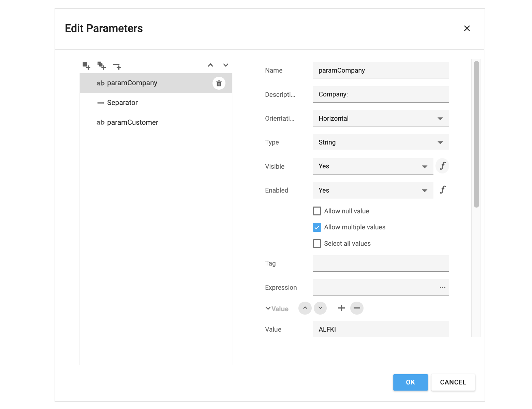This screenshot has width=532, height=409.
Task: Check Select all values option
Action: point(317,244)
